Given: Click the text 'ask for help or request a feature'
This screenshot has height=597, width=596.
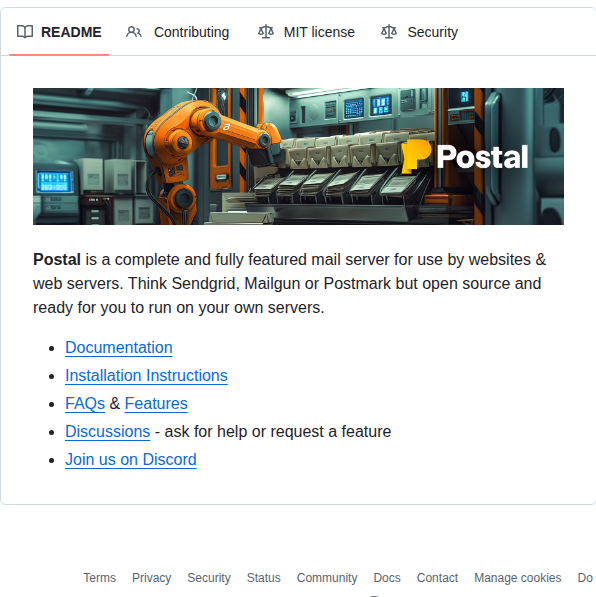Looking at the screenshot, I should [x=278, y=432].
